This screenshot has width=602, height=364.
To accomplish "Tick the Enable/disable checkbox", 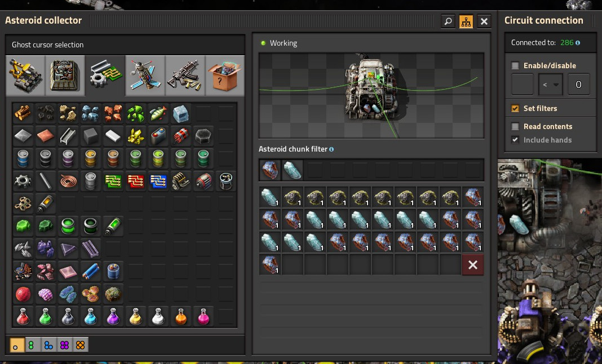I will pyautogui.click(x=515, y=66).
